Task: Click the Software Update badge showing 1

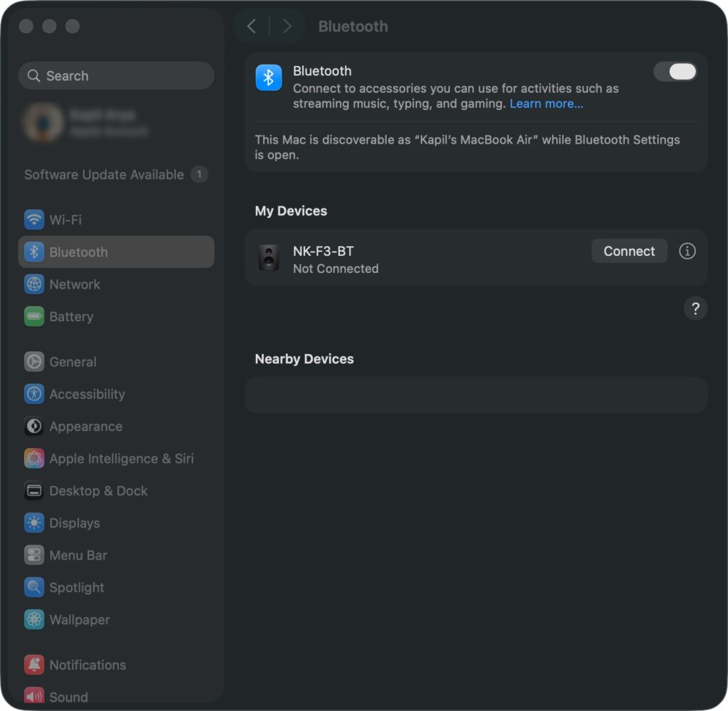Action: (x=199, y=175)
